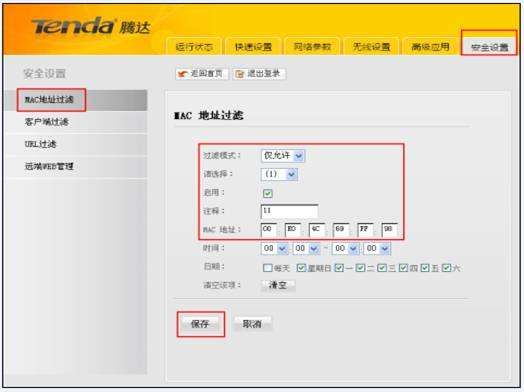
Task: Uncheck the 星期日 Sunday checkbox
Action: tap(301, 268)
